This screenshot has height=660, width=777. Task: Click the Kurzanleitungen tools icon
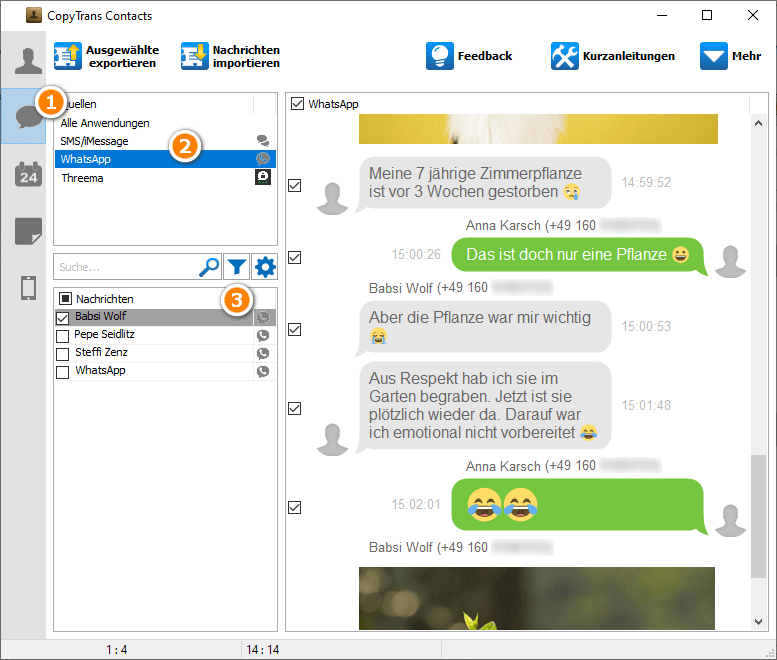coord(564,56)
